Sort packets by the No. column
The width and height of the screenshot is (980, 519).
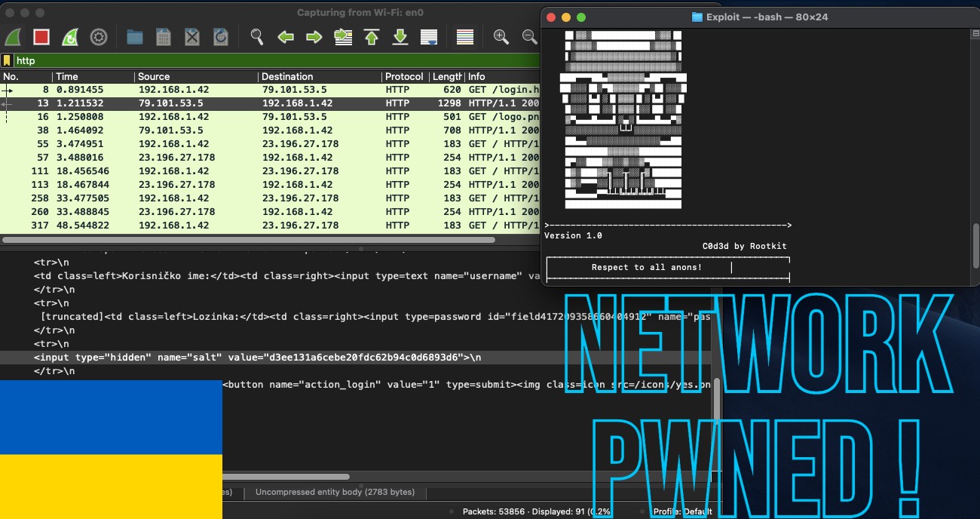pos(26,76)
